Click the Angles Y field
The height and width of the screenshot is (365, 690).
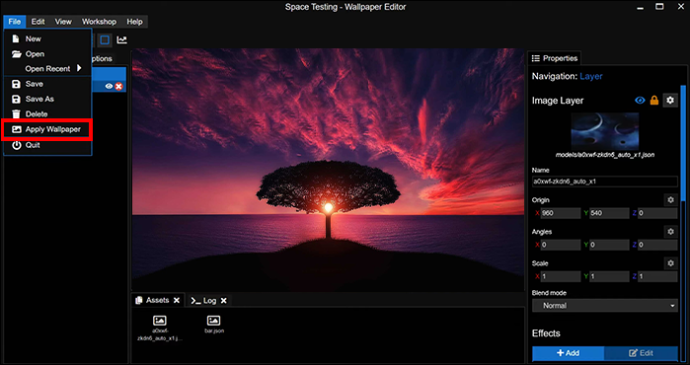pyautogui.click(x=609, y=245)
